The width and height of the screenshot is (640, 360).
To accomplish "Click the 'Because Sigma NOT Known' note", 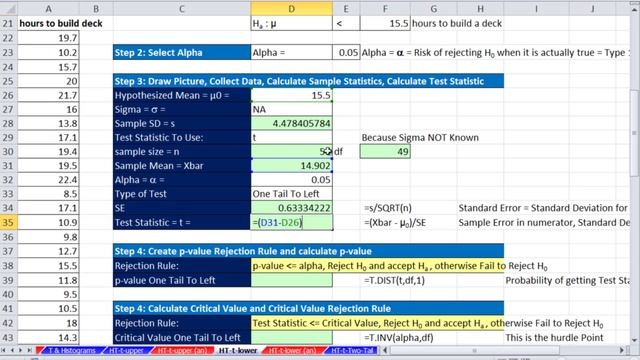I will [x=420, y=138].
